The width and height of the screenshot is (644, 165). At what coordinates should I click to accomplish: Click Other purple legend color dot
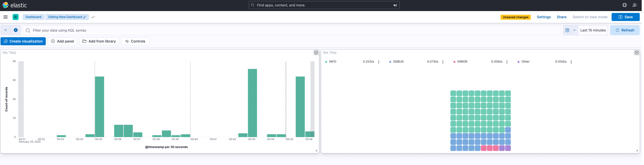click(x=518, y=62)
